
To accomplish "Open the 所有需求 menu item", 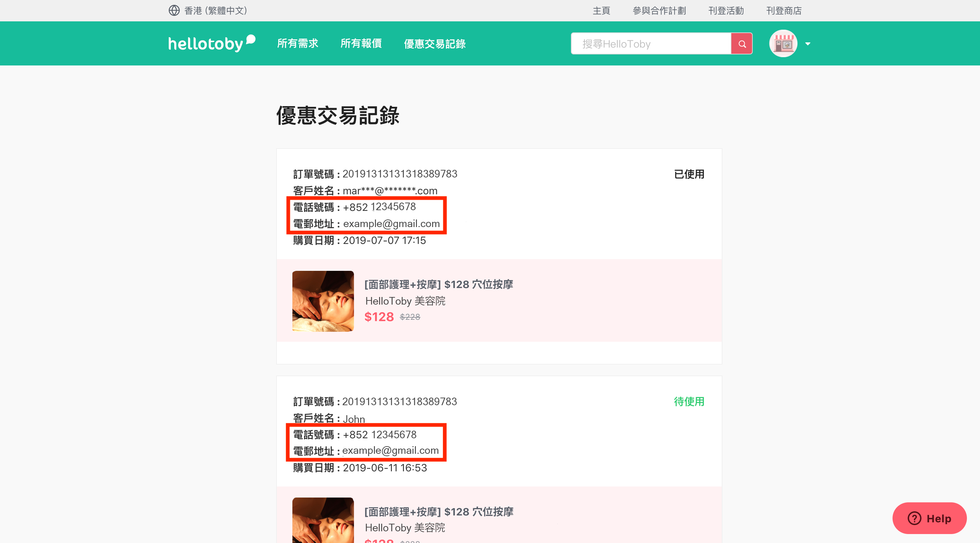I will (298, 43).
